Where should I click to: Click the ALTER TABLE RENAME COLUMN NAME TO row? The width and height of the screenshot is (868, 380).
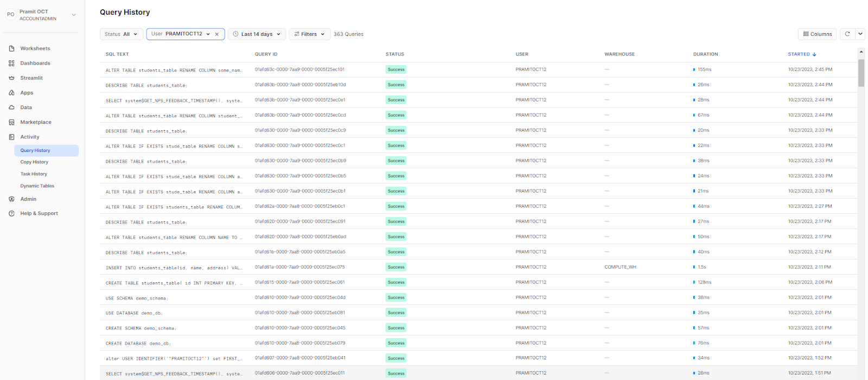[x=478, y=237]
